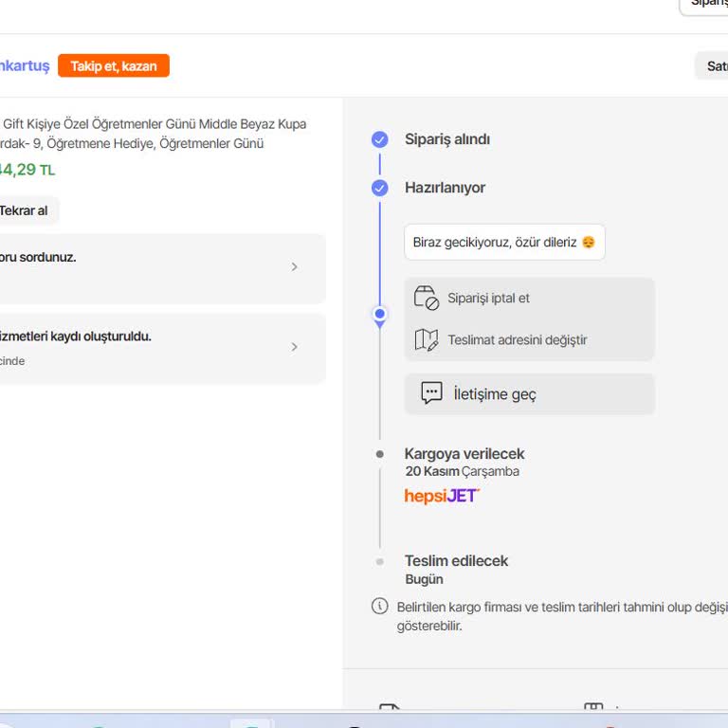Choose 'Teslimat adresini değiştir'
The image size is (728, 728).
pyautogui.click(x=518, y=340)
